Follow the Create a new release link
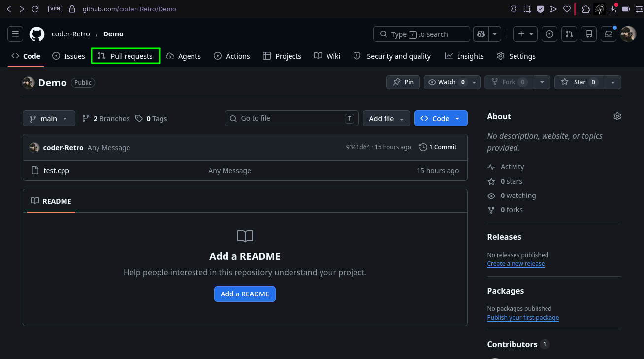This screenshot has height=359, width=644. click(516, 264)
